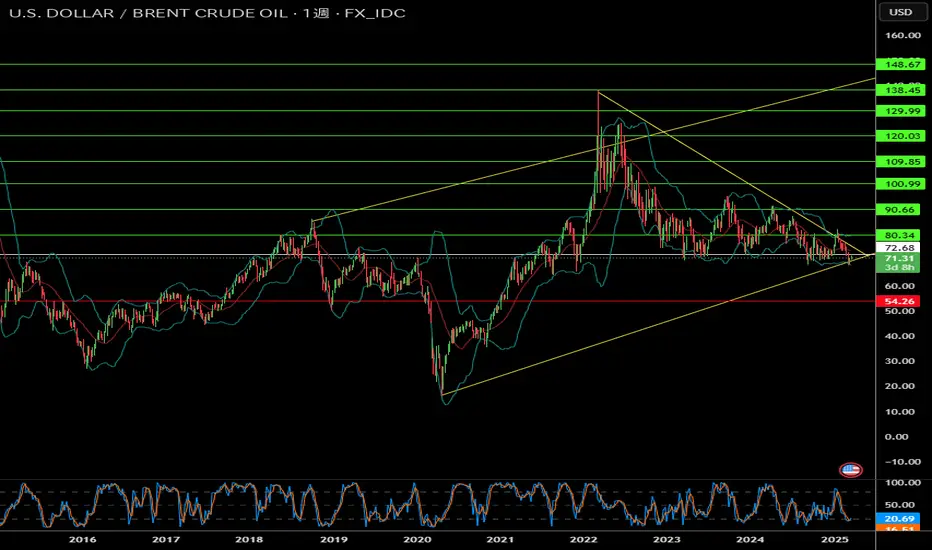Select the 80.34 price level label
This screenshot has width=932, height=550.
coord(898,235)
